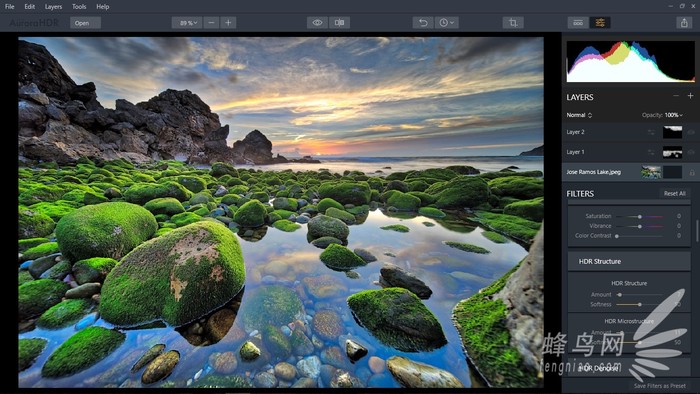This screenshot has height=394, width=700.
Task: Enable the before/after compare view
Action: 339,23
